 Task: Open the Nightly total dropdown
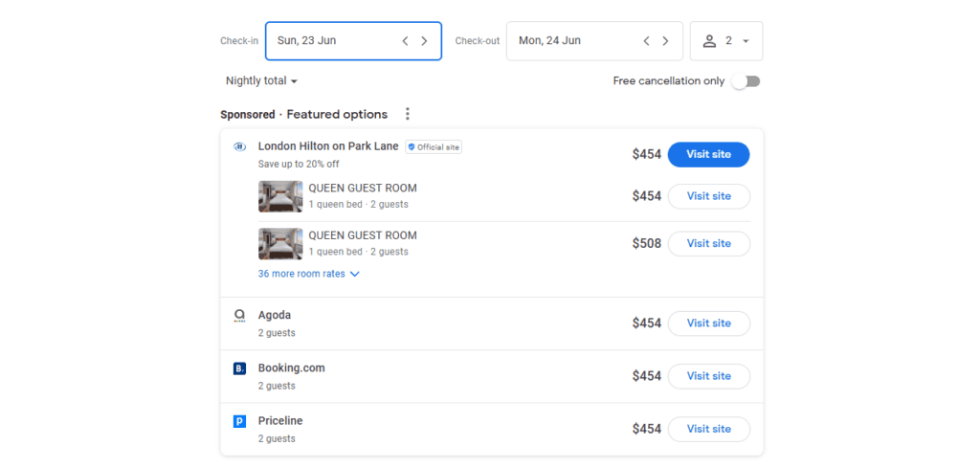261,81
